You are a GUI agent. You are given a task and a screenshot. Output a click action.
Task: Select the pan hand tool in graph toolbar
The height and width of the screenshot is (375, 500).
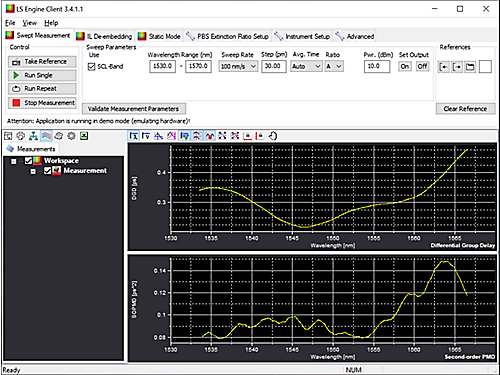[x=273, y=136]
